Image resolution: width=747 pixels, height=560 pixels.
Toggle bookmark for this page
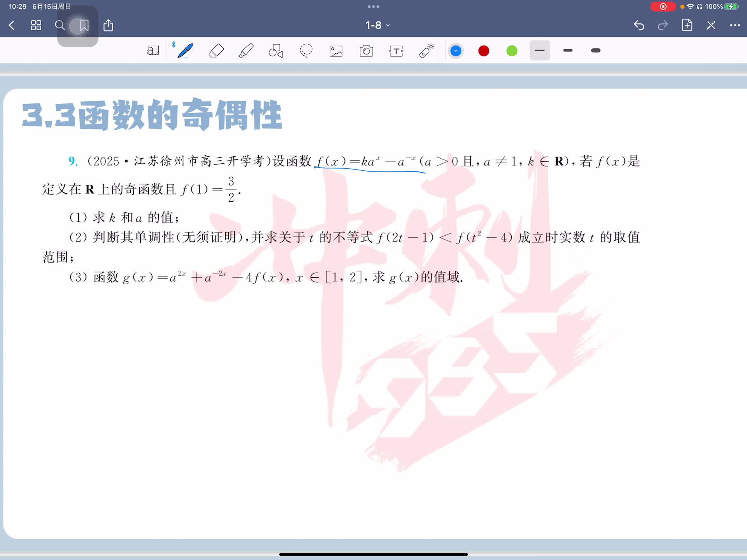84,26
